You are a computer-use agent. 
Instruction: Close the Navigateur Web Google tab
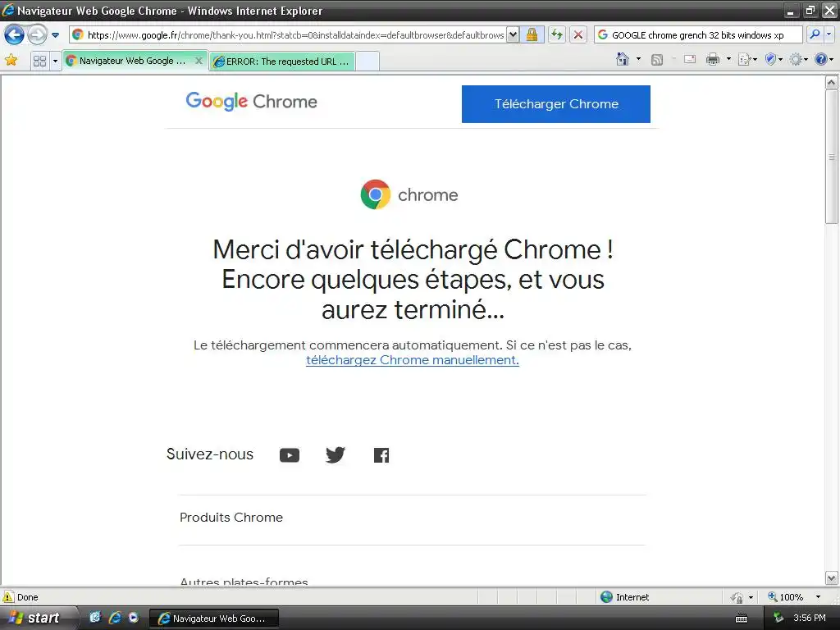[x=199, y=61]
